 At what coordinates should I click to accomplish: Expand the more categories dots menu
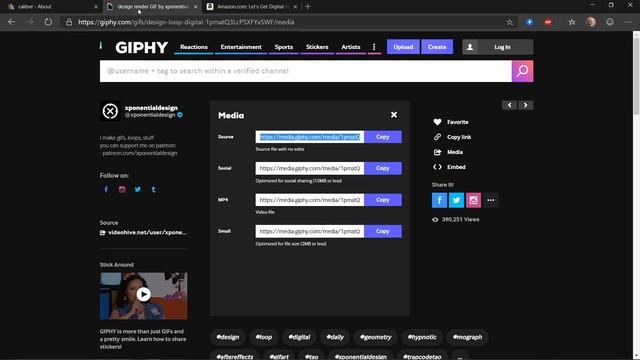374,47
